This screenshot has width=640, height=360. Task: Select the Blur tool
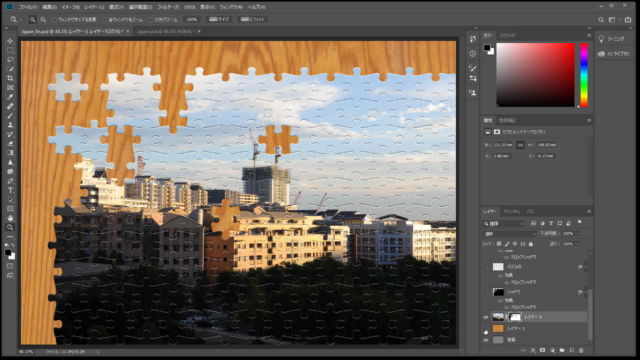tap(10, 162)
